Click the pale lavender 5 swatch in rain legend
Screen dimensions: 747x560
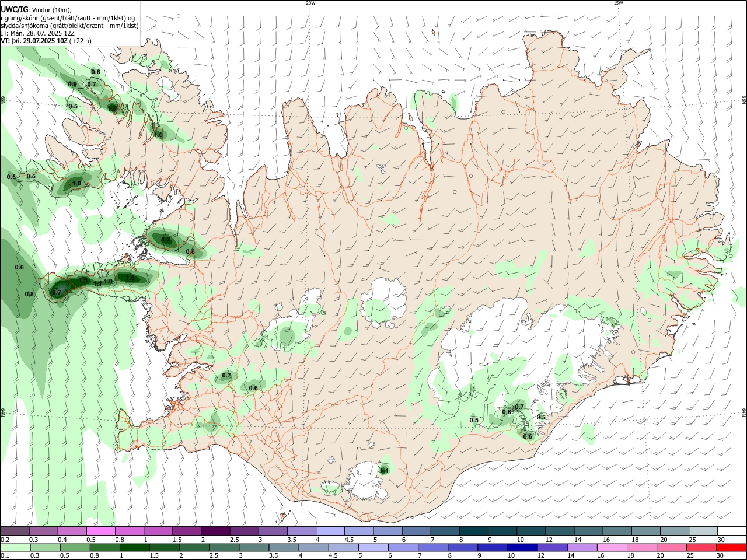(x=373, y=547)
